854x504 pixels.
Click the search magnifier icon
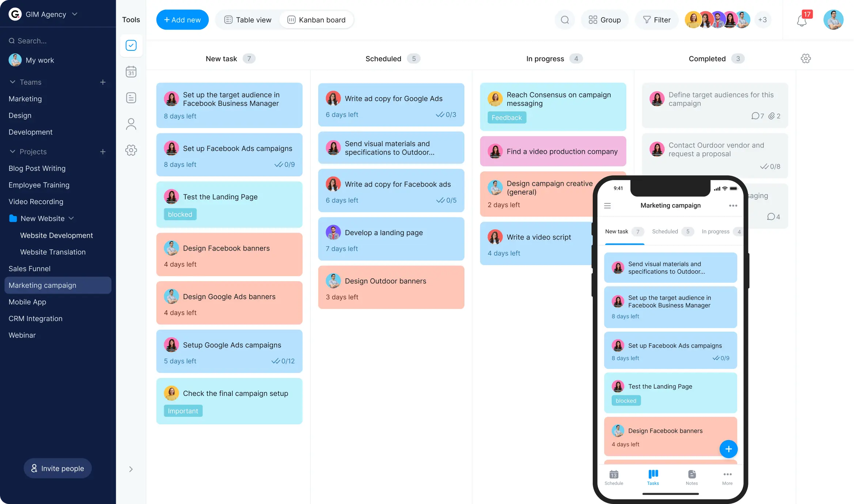(x=564, y=19)
